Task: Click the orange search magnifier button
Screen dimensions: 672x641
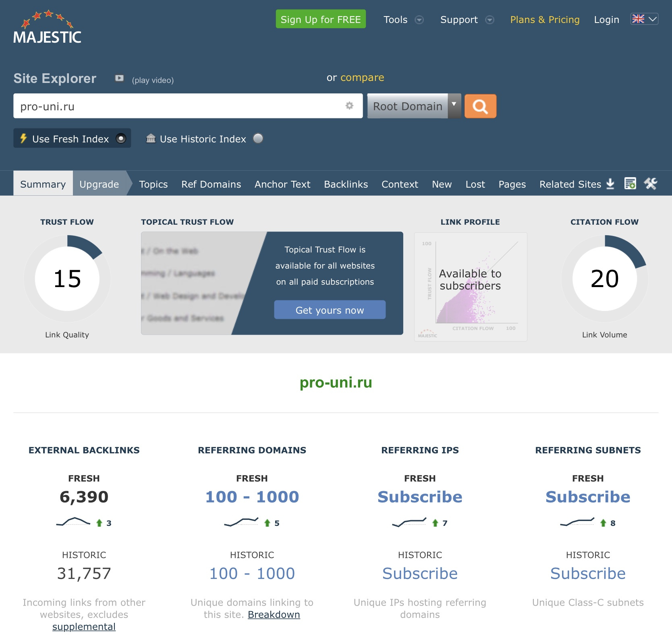Action: pyautogui.click(x=480, y=106)
